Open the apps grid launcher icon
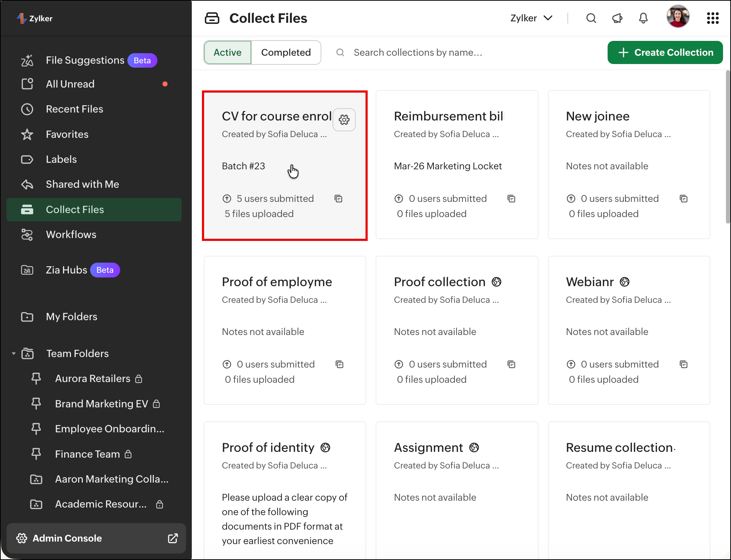Viewport: 731px width, 560px height. 713,18
